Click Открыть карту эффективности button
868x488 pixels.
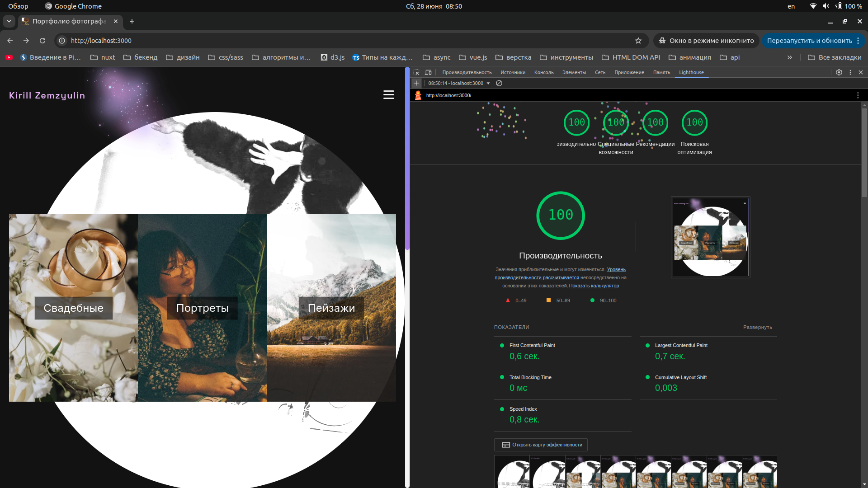tap(541, 445)
